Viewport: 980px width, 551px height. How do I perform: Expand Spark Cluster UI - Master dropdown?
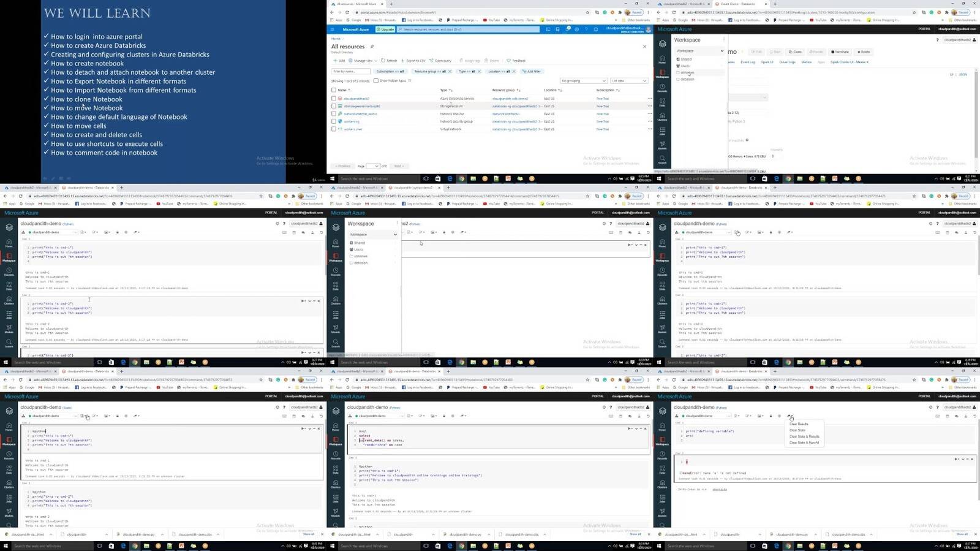point(850,62)
